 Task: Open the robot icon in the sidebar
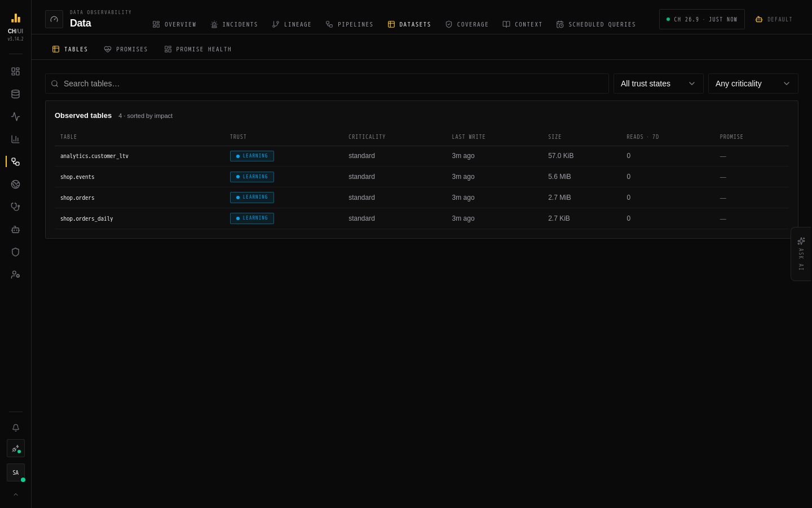tap(15, 230)
